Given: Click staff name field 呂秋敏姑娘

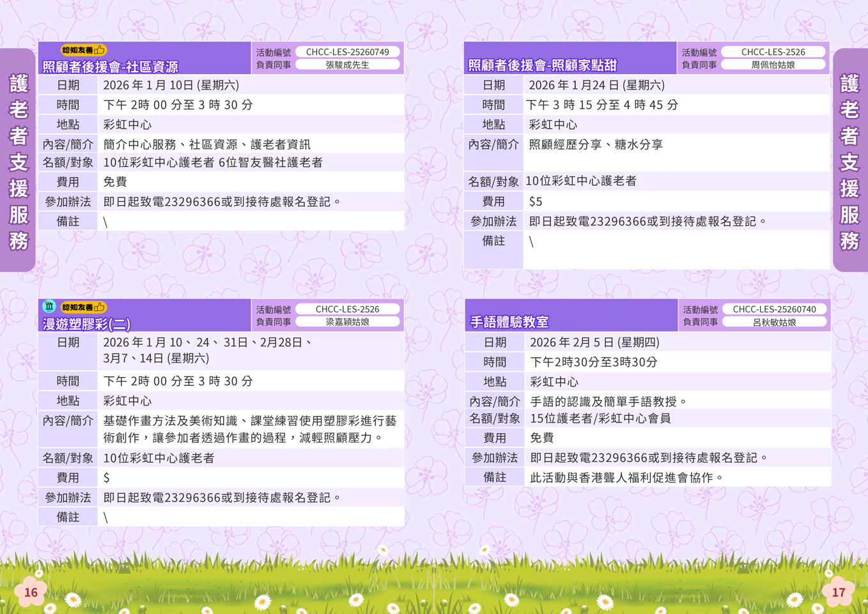Looking at the screenshot, I should 774,322.
